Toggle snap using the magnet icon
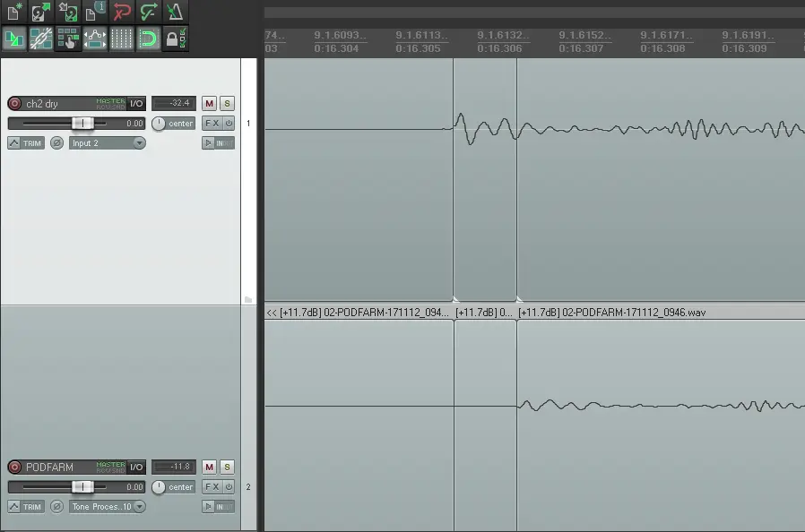The width and height of the screenshot is (805, 532). pos(149,39)
